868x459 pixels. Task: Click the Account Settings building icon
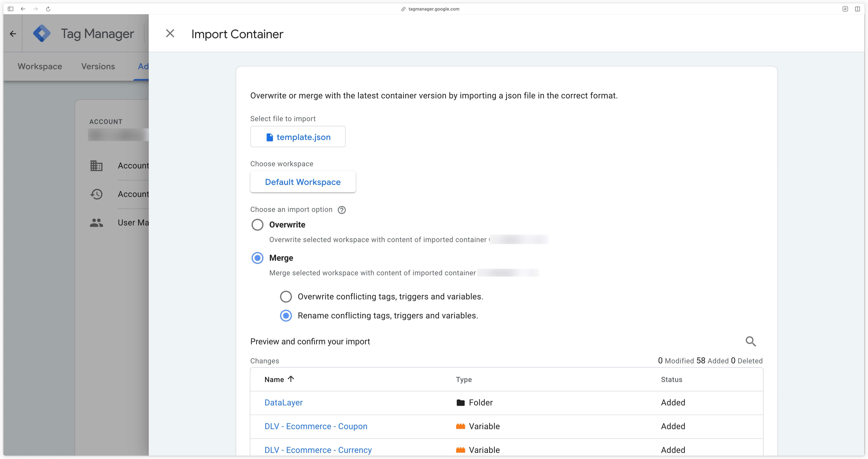coord(96,166)
